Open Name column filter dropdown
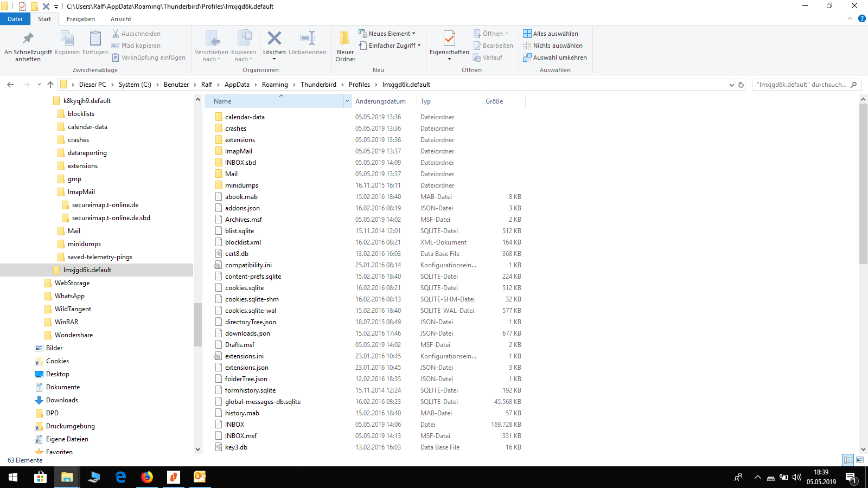Viewport: 868px width, 488px height. pyautogui.click(x=347, y=101)
